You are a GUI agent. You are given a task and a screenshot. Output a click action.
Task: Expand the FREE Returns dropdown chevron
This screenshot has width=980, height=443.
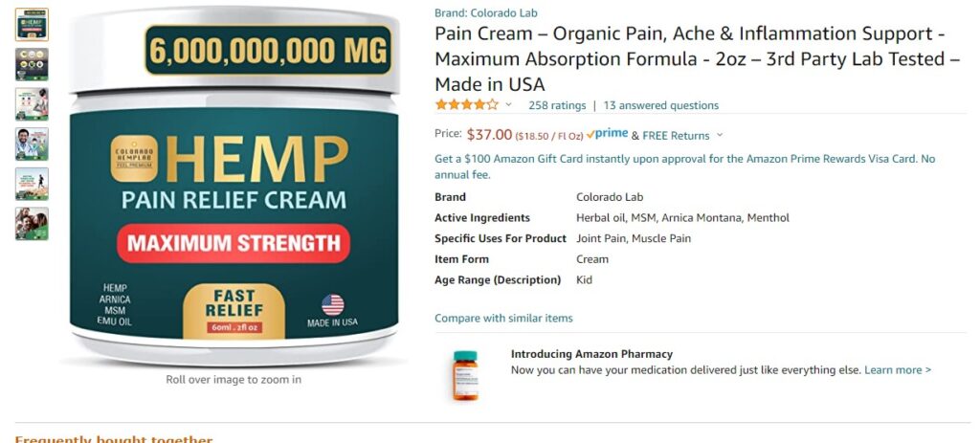pos(720,135)
